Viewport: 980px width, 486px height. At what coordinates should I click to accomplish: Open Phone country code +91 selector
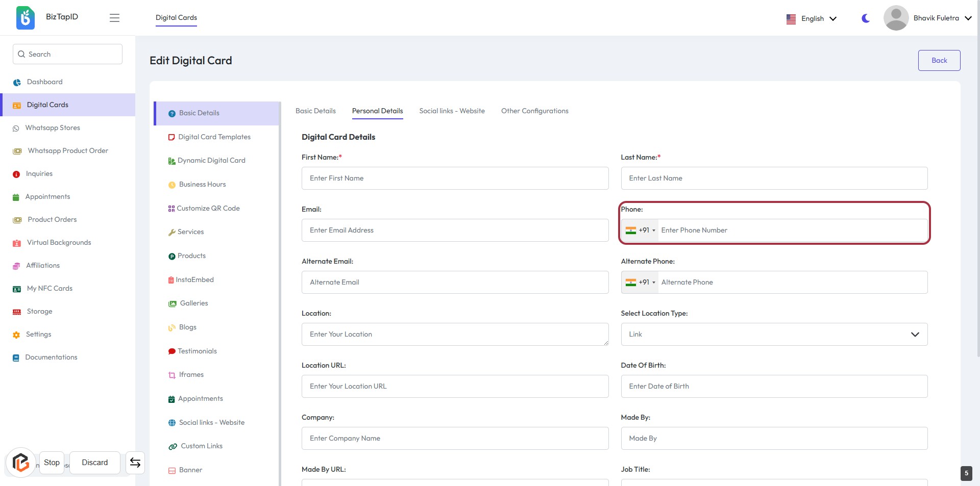(641, 231)
